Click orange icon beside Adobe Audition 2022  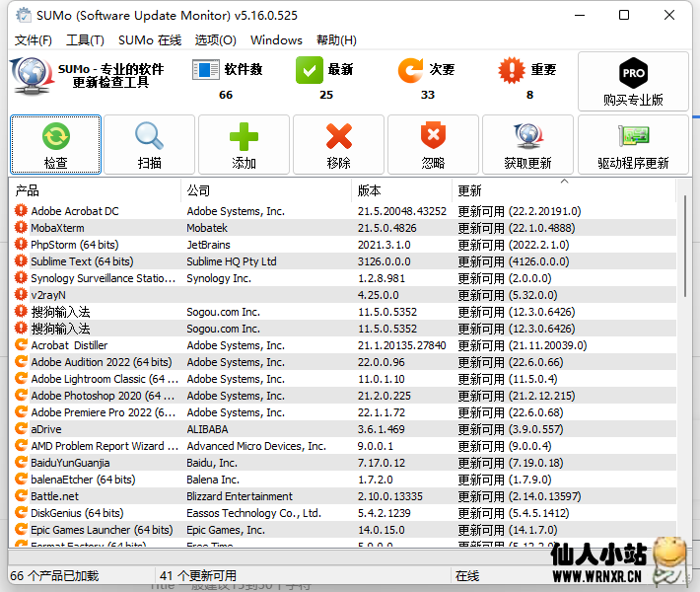(x=21, y=361)
